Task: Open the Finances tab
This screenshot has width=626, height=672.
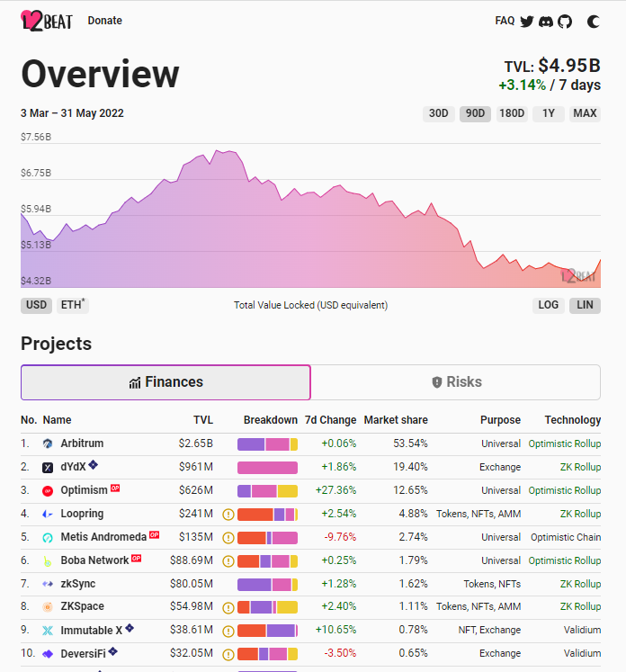Action: pos(165,382)
